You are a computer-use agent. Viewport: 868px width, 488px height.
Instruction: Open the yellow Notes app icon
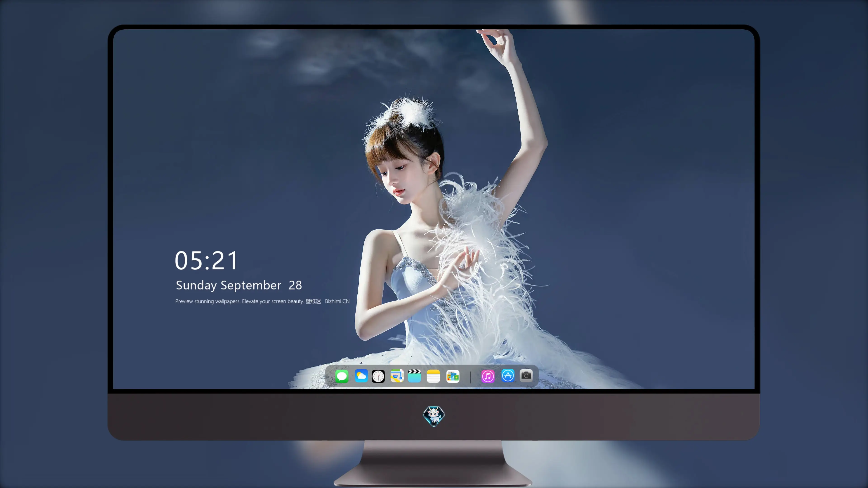pos(433,376)
